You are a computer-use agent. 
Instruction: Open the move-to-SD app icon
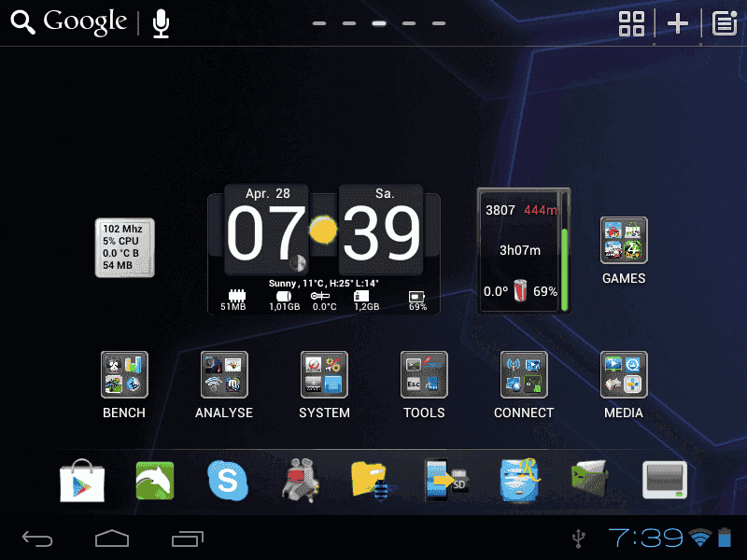pyautogui.click(x=446, y=481)
